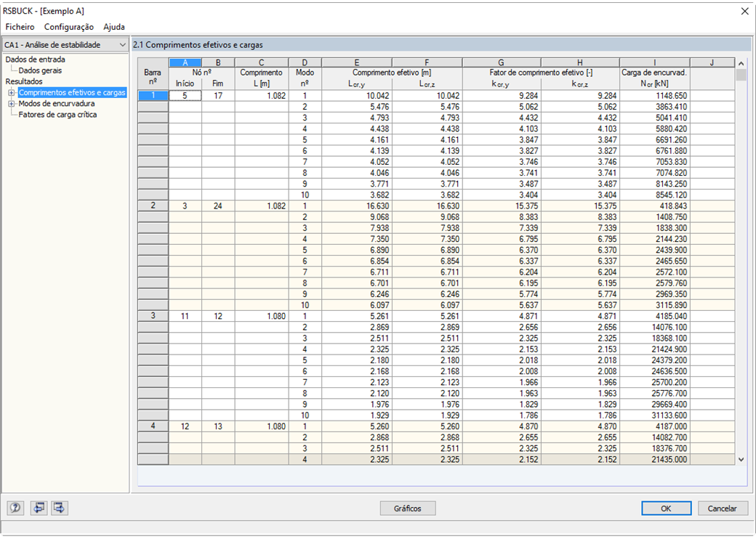Open the Ficheiro menu
Screen dimensions: 756x539
(x=20, y=27)
